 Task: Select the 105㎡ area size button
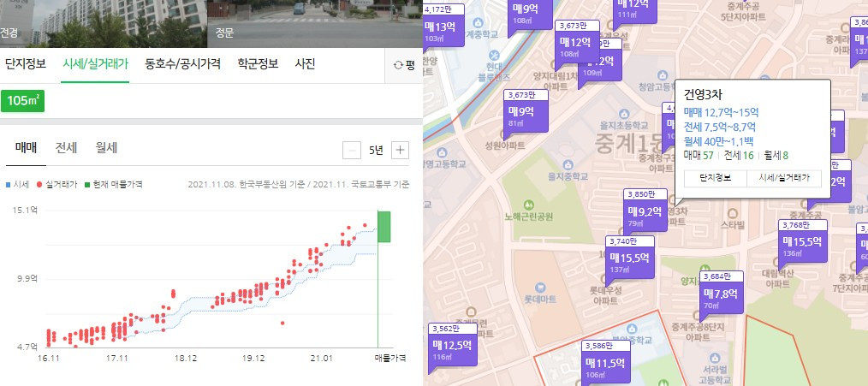(23, 101)
